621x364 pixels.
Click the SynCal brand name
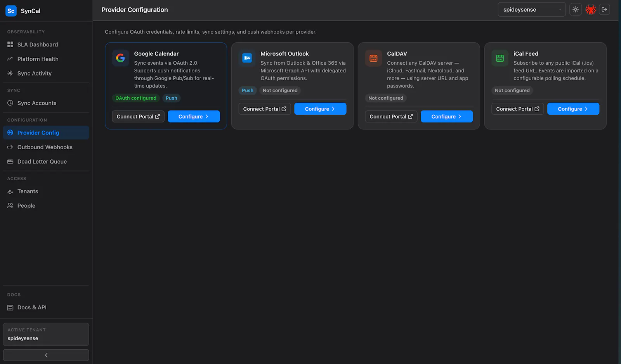[x=31, y=11]
